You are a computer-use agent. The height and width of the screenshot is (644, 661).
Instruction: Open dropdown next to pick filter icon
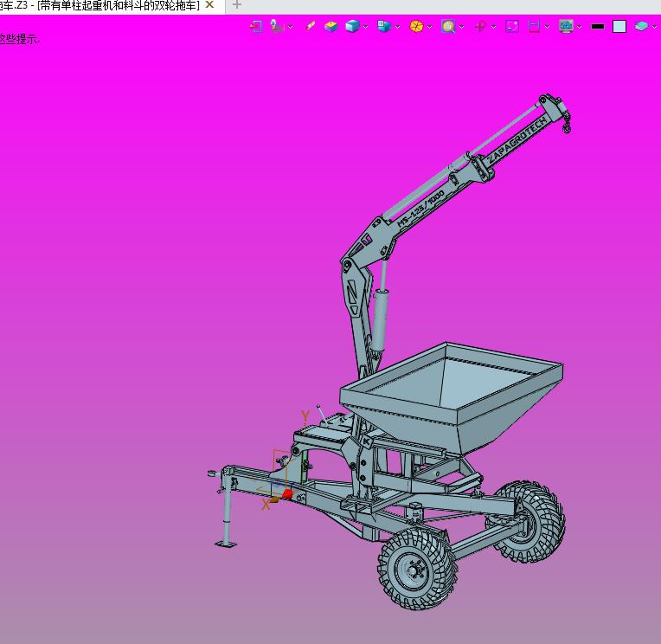click(291, 27)
